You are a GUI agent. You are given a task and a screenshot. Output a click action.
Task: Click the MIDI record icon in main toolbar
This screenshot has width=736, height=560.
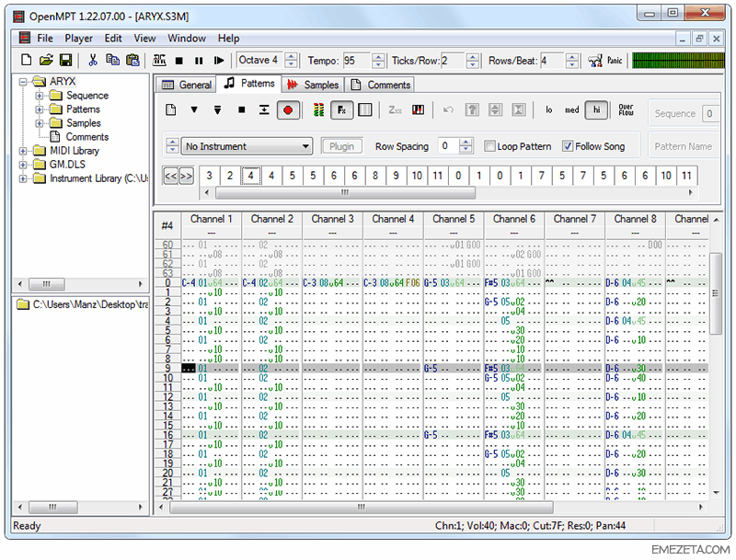tap(159, 60)
